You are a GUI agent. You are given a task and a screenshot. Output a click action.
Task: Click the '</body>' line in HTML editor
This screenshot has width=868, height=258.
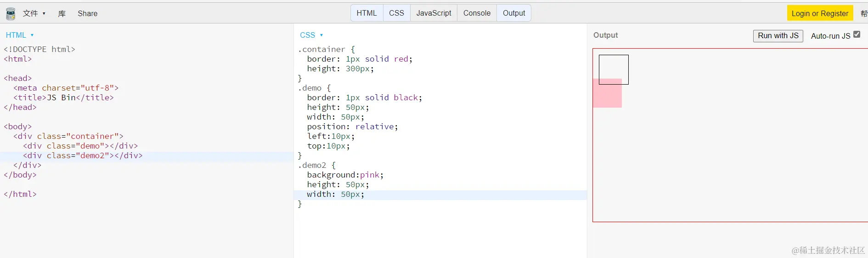20,175
